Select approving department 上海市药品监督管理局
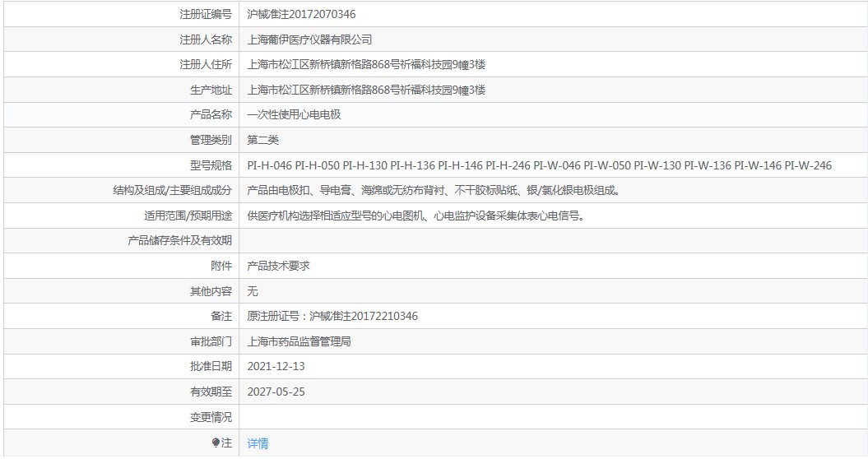Screen dimensions: 868x459 299,341
